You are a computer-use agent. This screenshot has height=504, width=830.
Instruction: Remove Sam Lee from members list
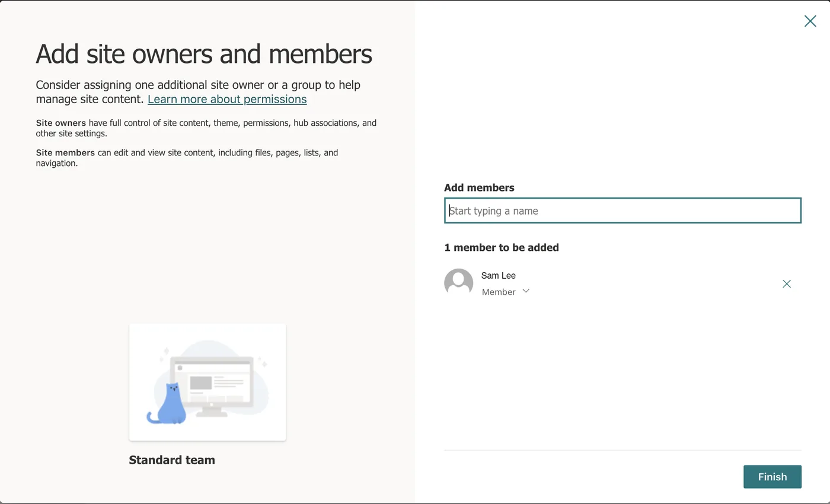click(x=787, y=284)
